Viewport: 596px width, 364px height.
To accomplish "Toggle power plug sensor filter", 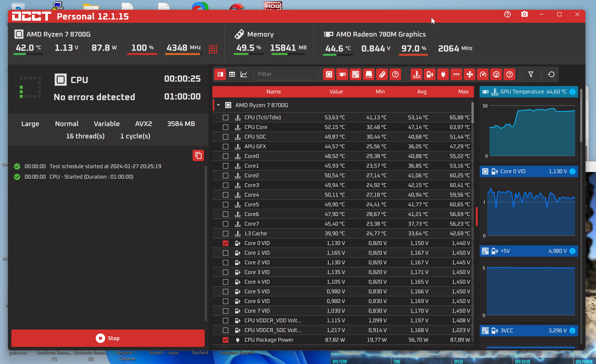I will point(443,74).
